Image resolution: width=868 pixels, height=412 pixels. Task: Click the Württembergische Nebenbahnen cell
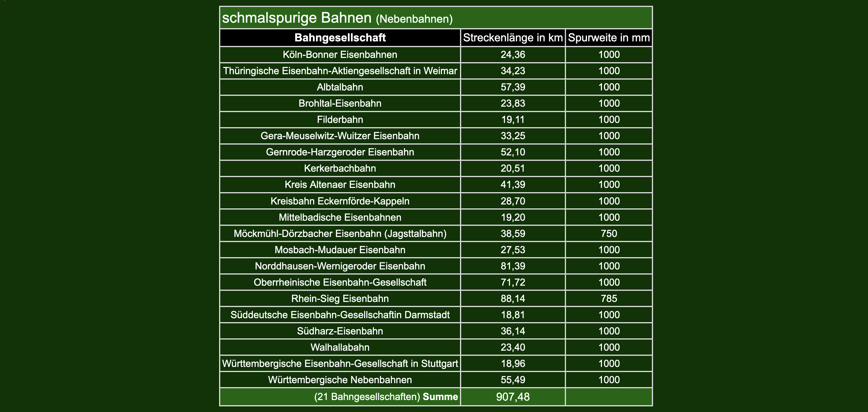coord(340,380)
